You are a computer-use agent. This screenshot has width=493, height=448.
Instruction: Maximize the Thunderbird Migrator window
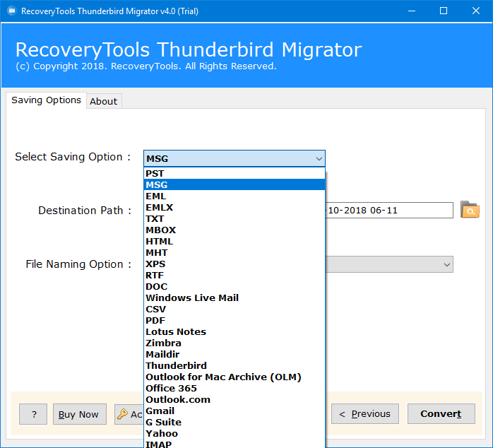coord(444,11)
